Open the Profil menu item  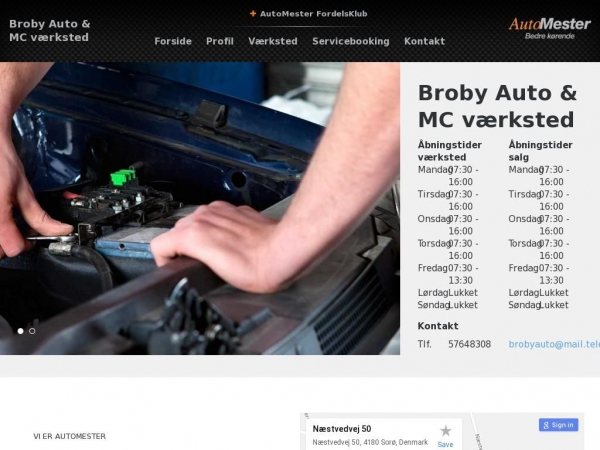(x=220, y=41)
